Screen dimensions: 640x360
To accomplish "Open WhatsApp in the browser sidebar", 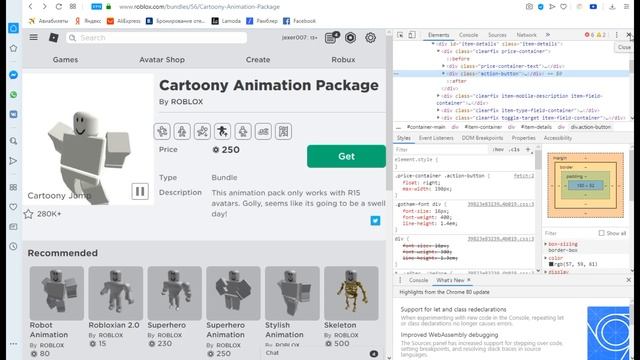I will pos(13,95).
